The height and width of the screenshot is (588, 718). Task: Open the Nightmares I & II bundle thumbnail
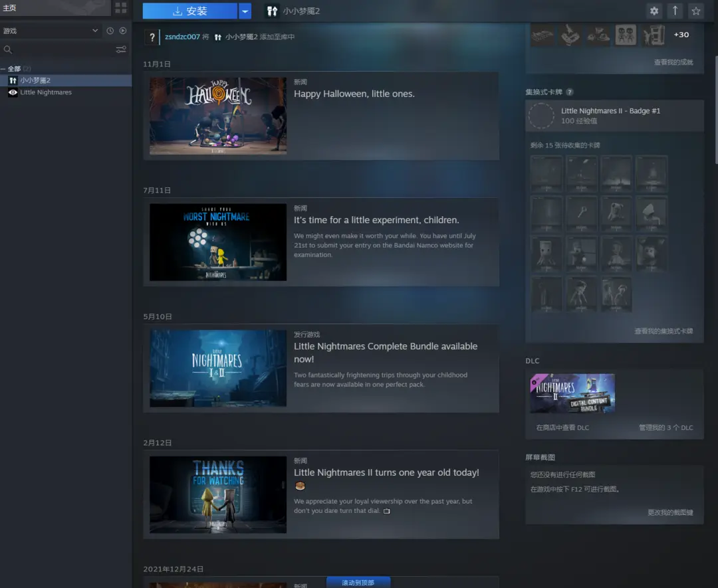[218, 368]
